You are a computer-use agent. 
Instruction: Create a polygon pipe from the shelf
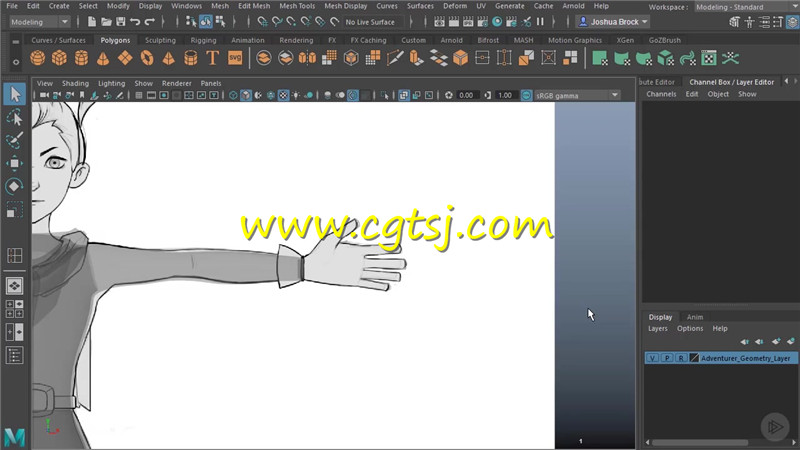click(x=190, y=58)
